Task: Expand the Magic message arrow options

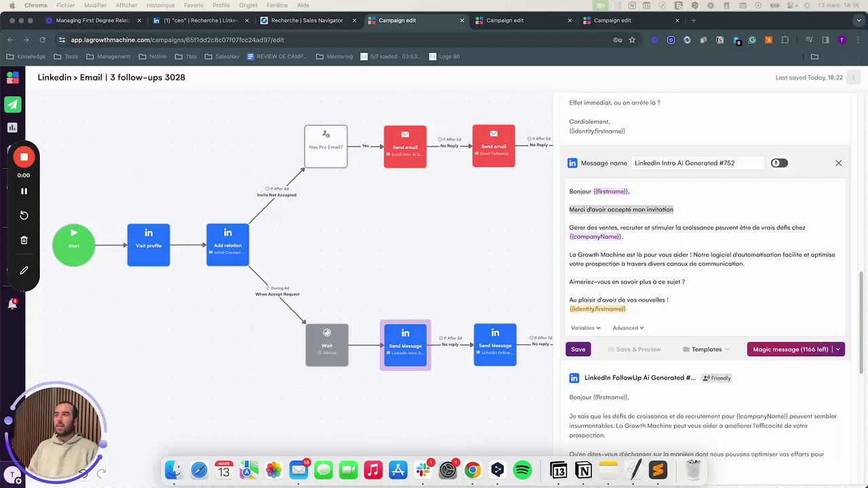Action: click(838, 349)
